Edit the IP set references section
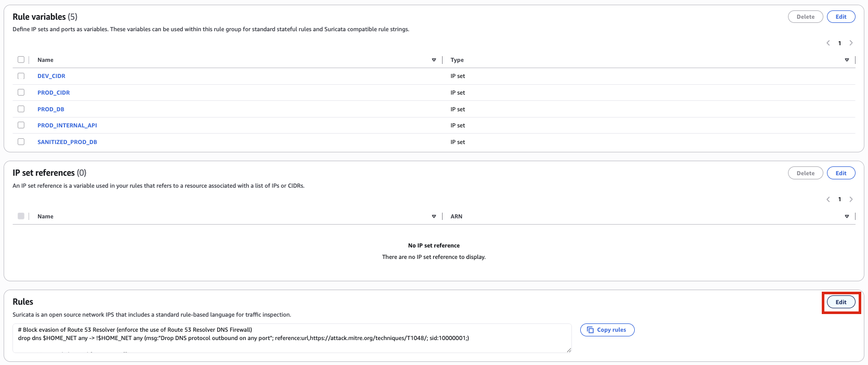This screenshot has height=365, width=868. [840, 173]
